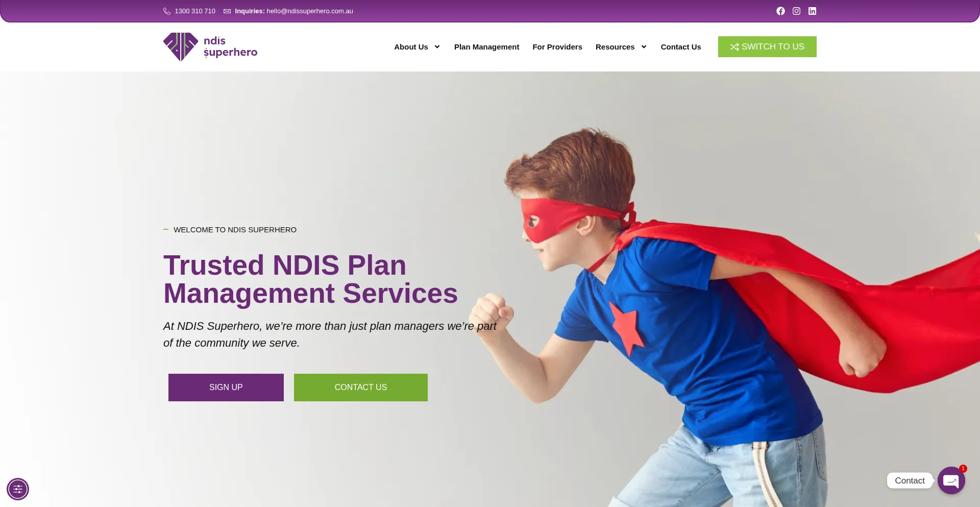Click the green CONTACT US button
Screen dimensions: 980x507
pos(361,388)
